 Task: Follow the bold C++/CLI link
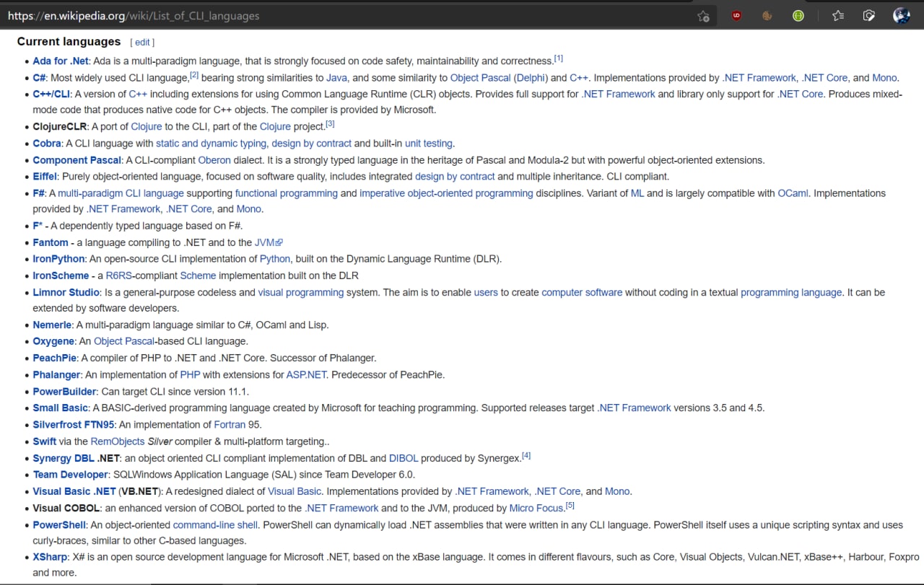coord(51,94)
